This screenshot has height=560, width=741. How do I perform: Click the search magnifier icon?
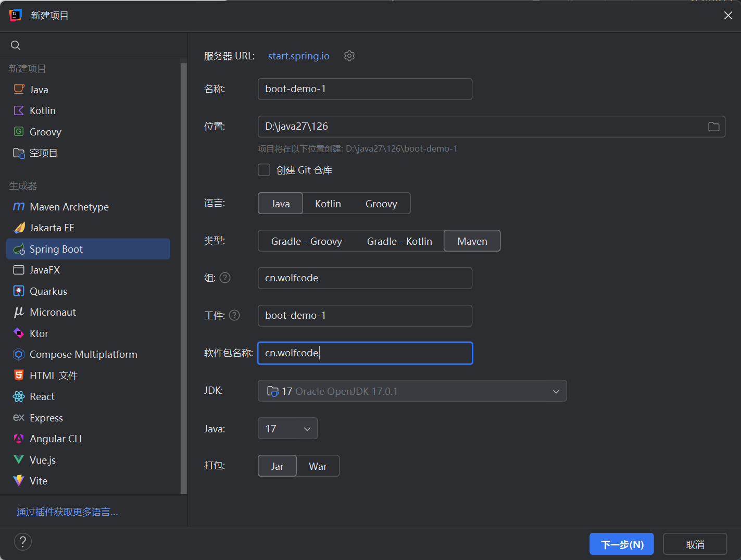point(16,45)
